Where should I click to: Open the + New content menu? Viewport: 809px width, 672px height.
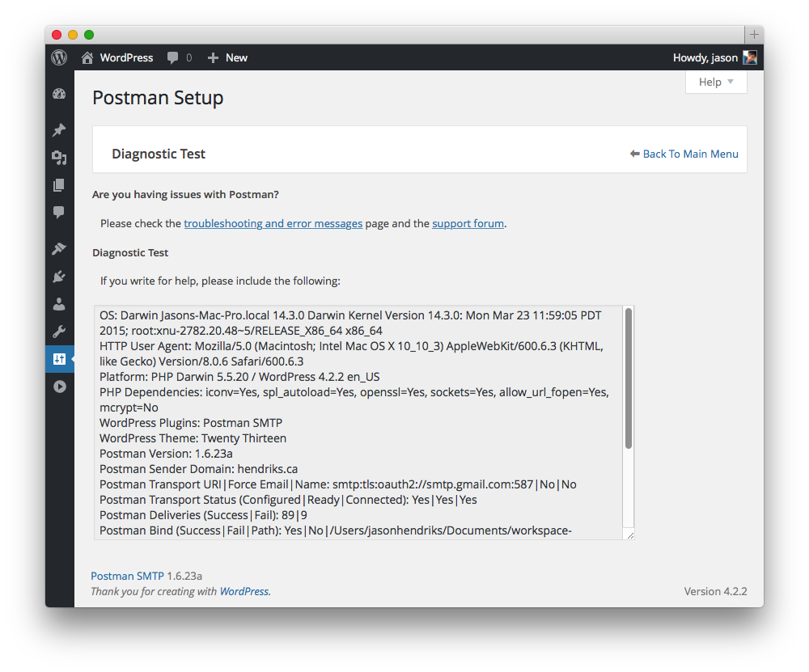tap(227, 57)
